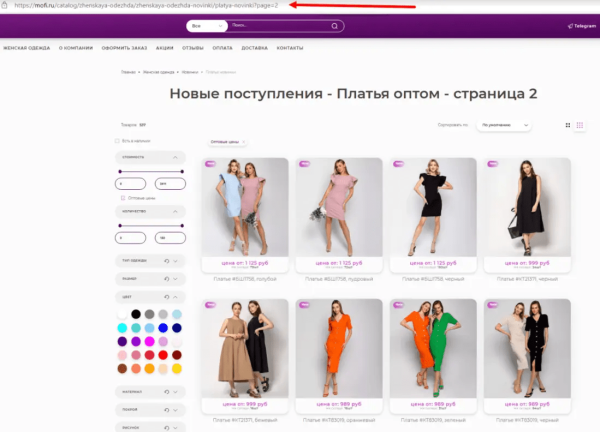Open the Telegram link in the header
600x432 pixels.
tap(582, 26)
